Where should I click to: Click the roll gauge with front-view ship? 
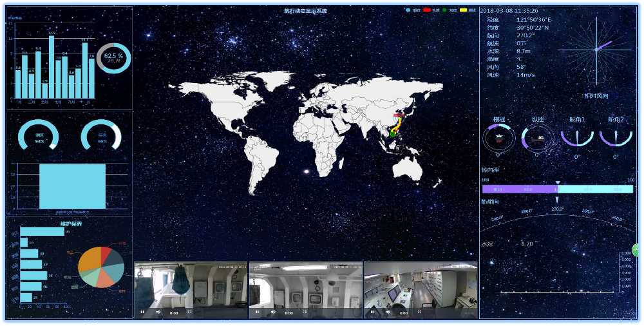click(x=498, y=138)
